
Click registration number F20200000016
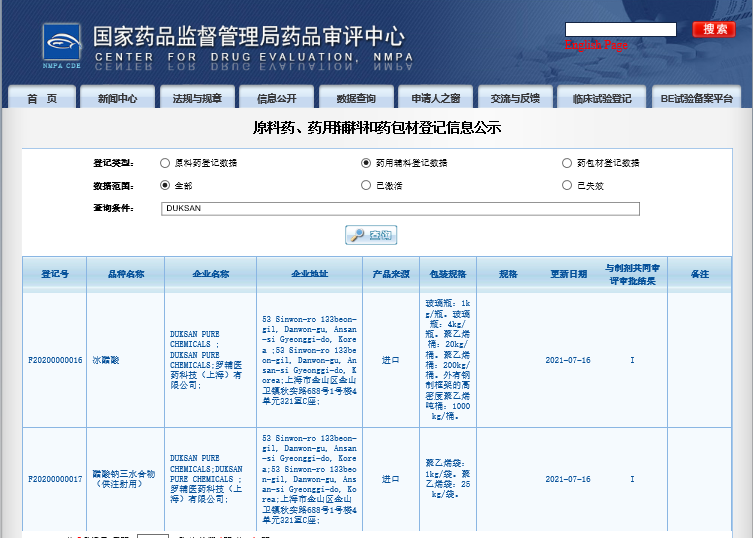[x=55, y=360]
